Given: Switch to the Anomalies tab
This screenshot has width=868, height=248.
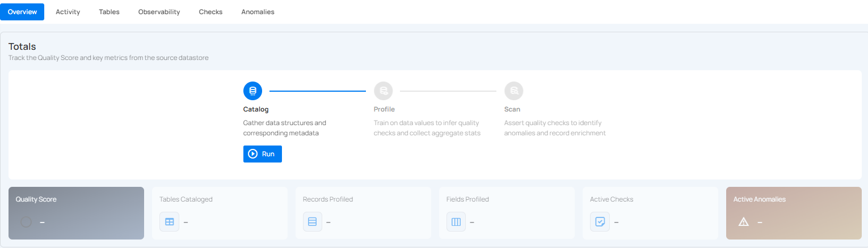Looking at the screenshot, I should click(x=258, y=12).
